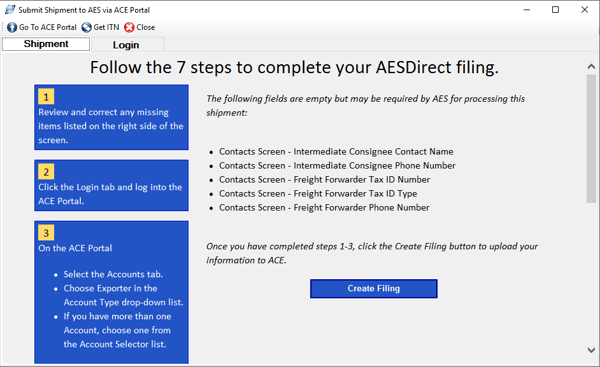
Task: Click 'Freight Forwarder Phone Number' list item
Action: (324, 207)
